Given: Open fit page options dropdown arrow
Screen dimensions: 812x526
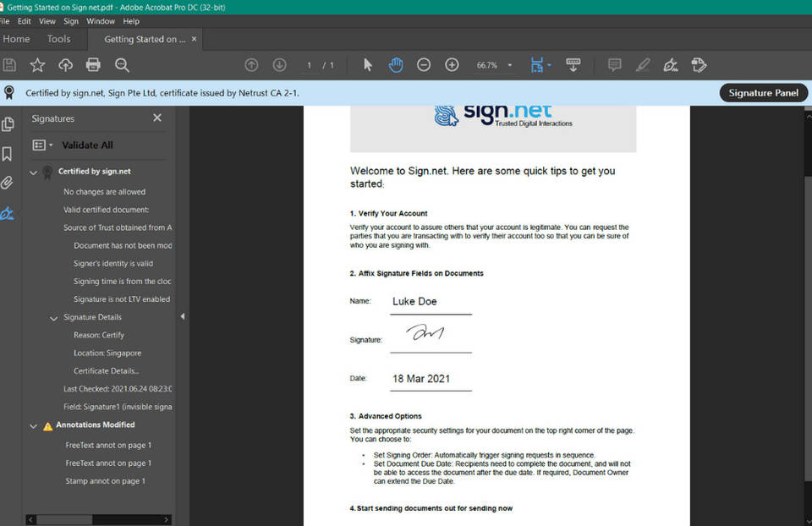Looking at the screenshot, I should coord(550,65).
